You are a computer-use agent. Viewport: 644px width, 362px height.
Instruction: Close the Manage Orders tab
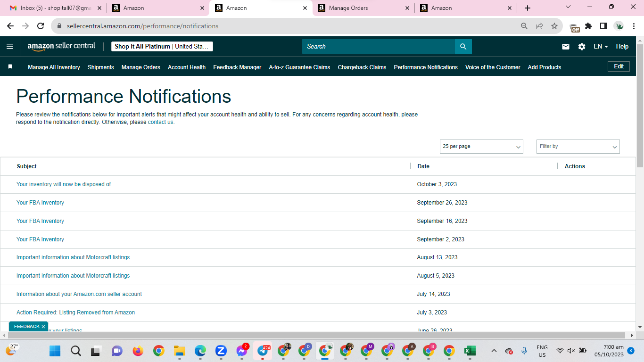[408, 8]
